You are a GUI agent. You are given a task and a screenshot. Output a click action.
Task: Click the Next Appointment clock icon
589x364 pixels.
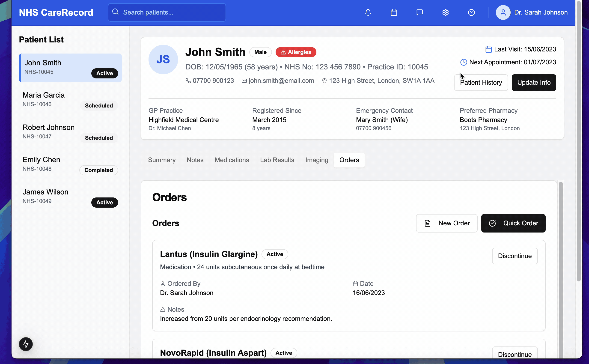tap(463, 62)
